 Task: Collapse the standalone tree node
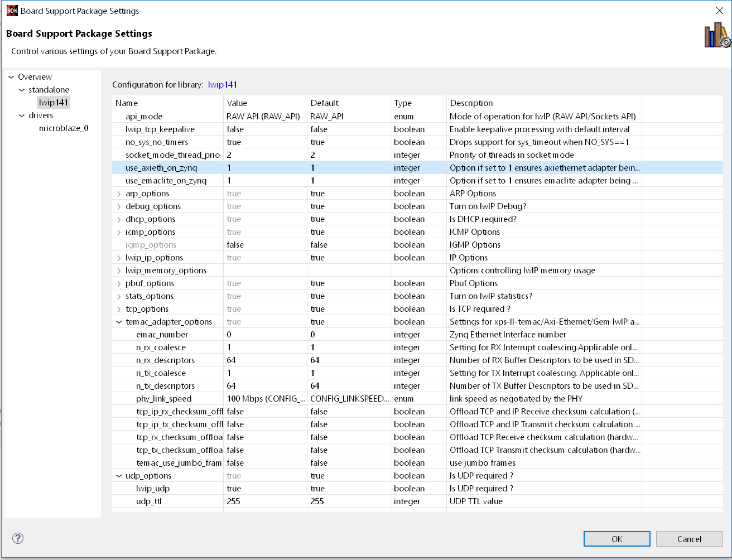[x=22, y=90]
